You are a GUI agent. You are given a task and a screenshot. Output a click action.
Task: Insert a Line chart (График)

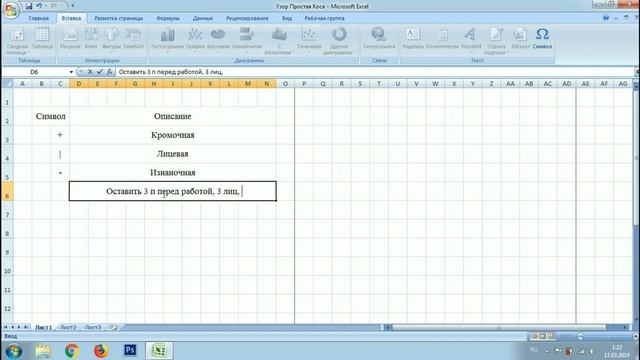[x=195, y=40]
